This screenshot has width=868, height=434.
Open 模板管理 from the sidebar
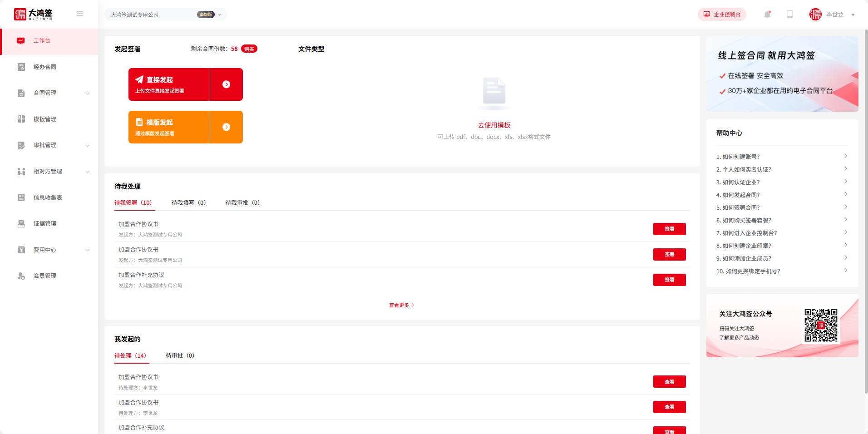44,119
